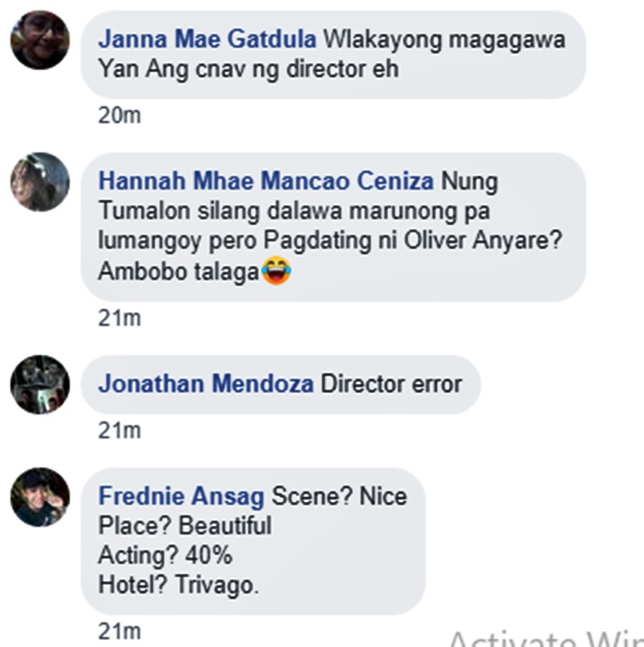Open the 21m timestamp under Frednie's comment
Viewport: 644px width, 647px height.
coord(119,632)
